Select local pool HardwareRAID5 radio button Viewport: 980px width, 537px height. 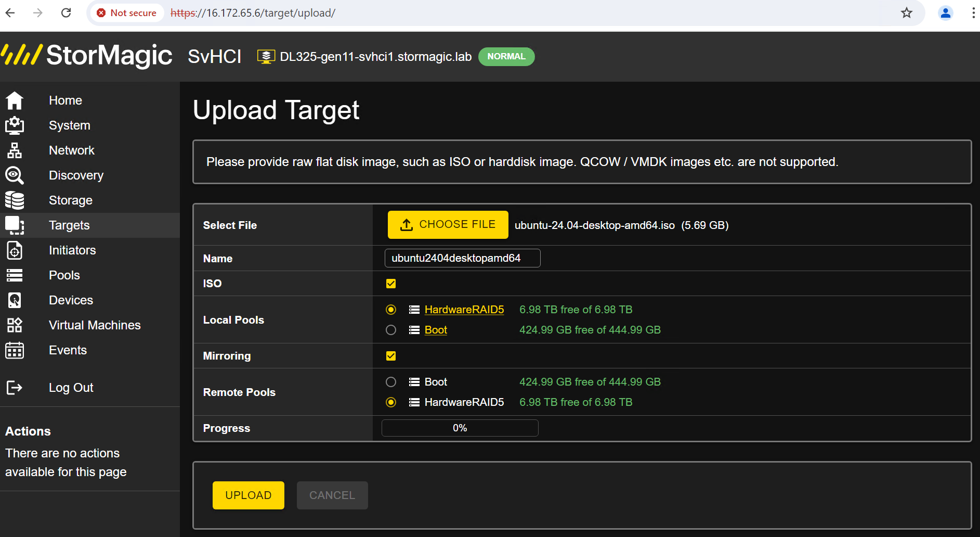[391, 310]
